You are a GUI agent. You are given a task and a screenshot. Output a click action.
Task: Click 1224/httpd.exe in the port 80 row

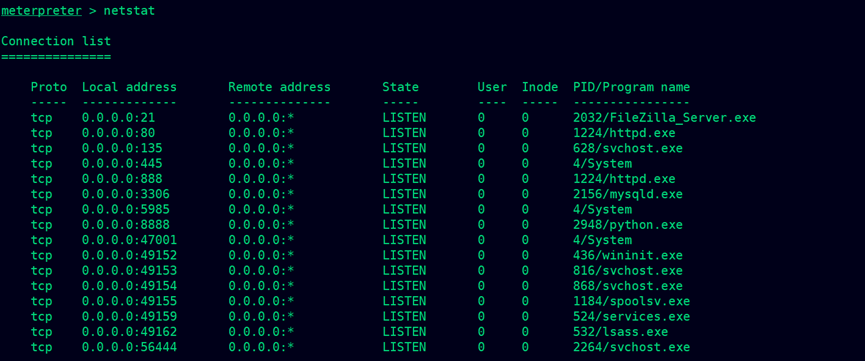[x=624, y=133]
